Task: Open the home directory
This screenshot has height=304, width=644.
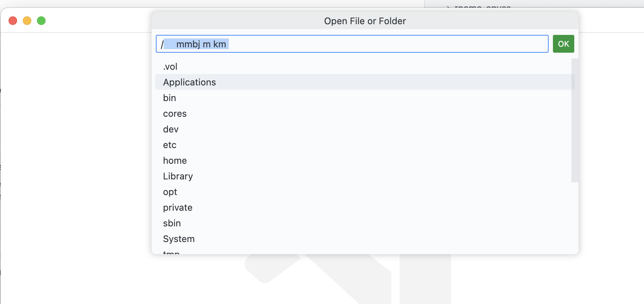Action: click(x=175, y=161)
